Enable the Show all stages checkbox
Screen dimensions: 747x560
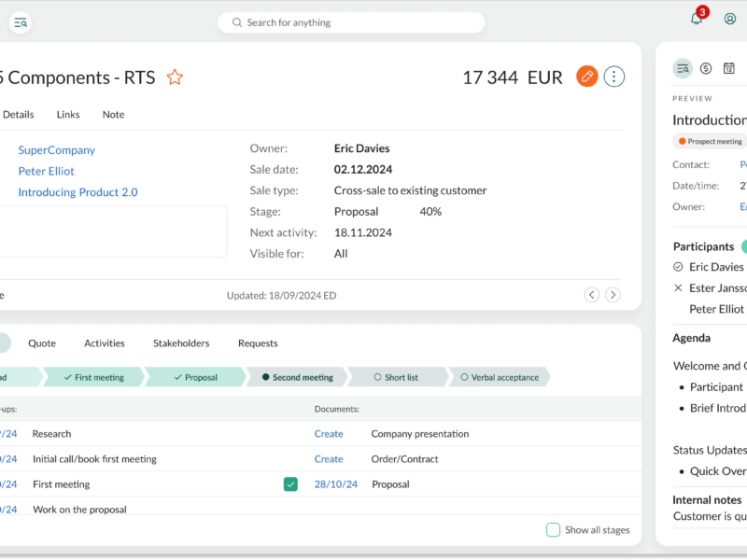tap(553, 530)
